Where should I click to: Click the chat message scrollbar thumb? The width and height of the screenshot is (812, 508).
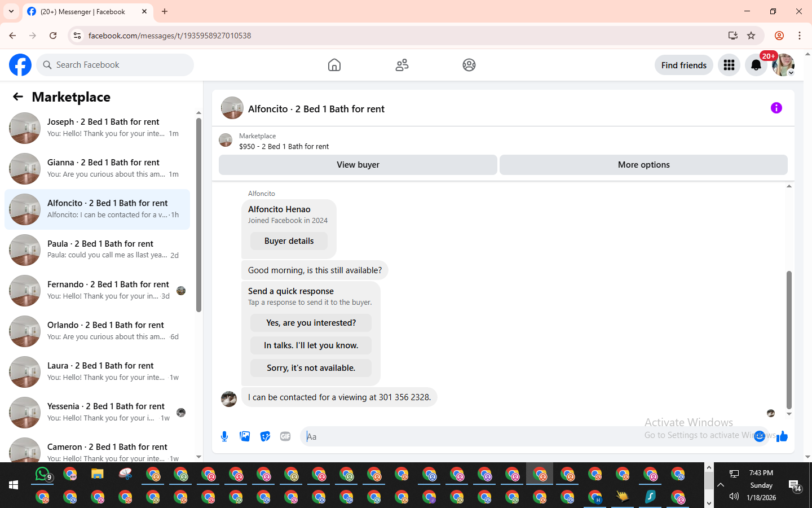pyautogui.click(x=789, y=340)
